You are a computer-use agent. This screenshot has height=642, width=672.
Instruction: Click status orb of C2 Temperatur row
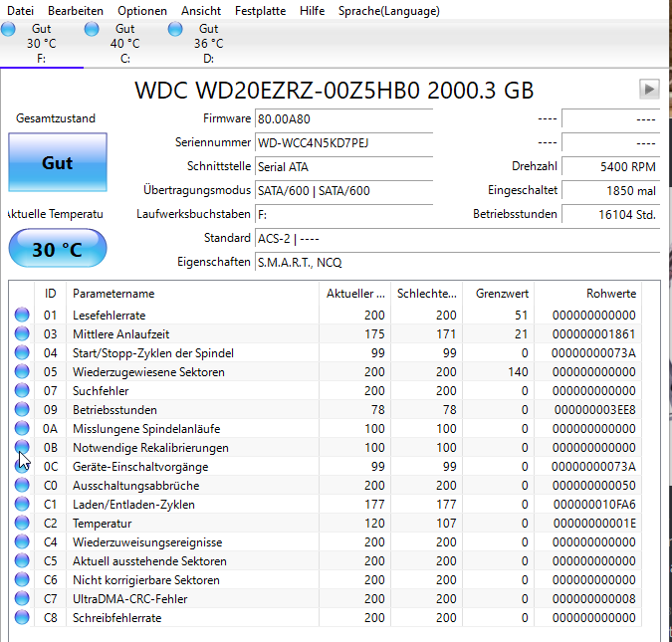coord(22,523)
